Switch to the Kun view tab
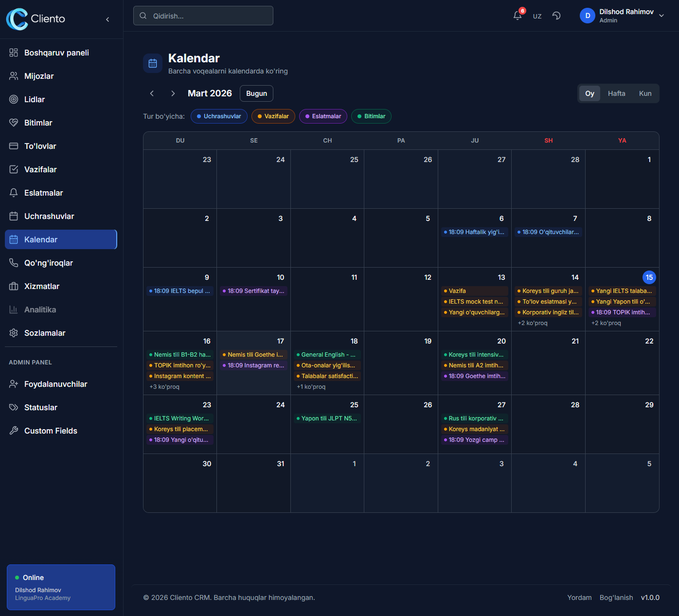 pos(645,93)
